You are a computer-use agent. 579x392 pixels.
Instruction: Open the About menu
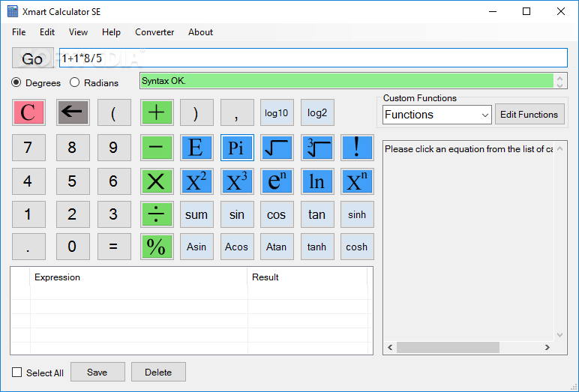200,32
